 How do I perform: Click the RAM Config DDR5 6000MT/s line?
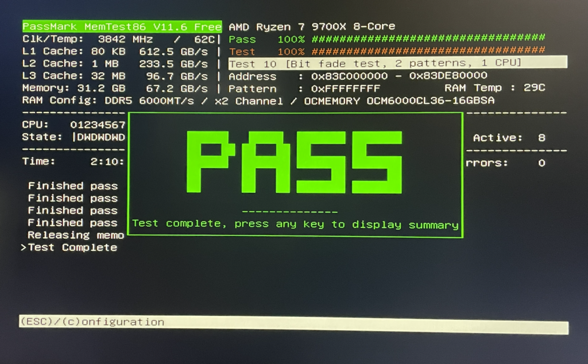click(258, 101)
